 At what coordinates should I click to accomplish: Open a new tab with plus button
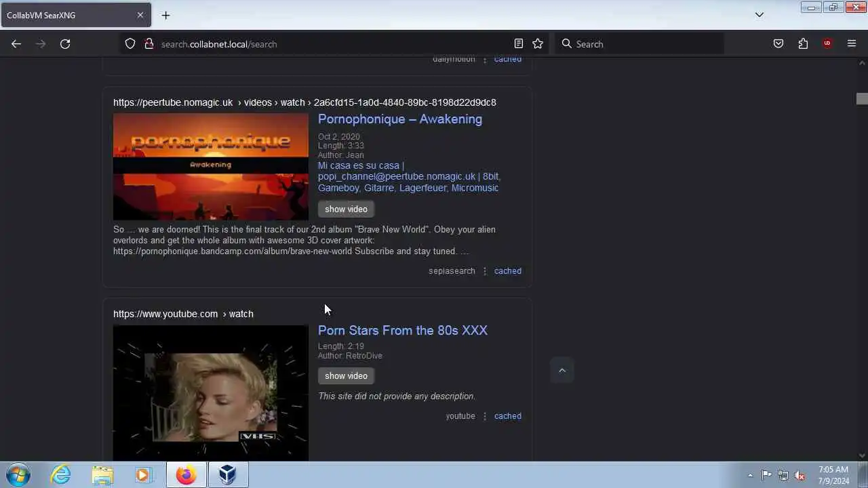click(x=165, y=15)
